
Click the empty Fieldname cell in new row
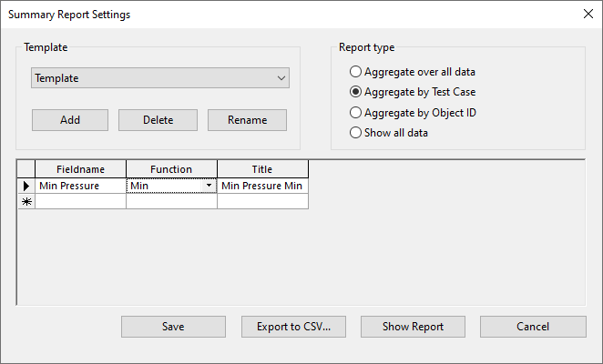coord(80,201)
